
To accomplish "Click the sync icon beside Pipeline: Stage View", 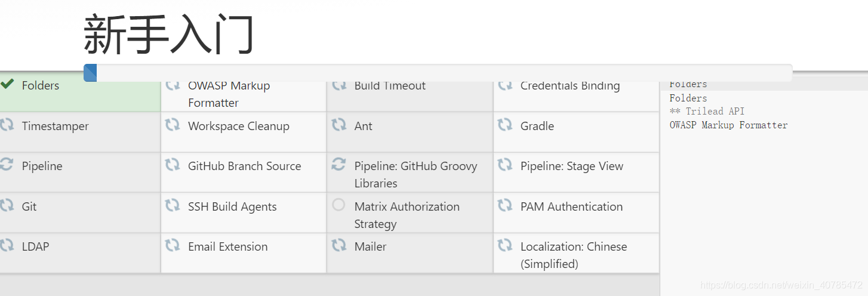I will (505, 165).
